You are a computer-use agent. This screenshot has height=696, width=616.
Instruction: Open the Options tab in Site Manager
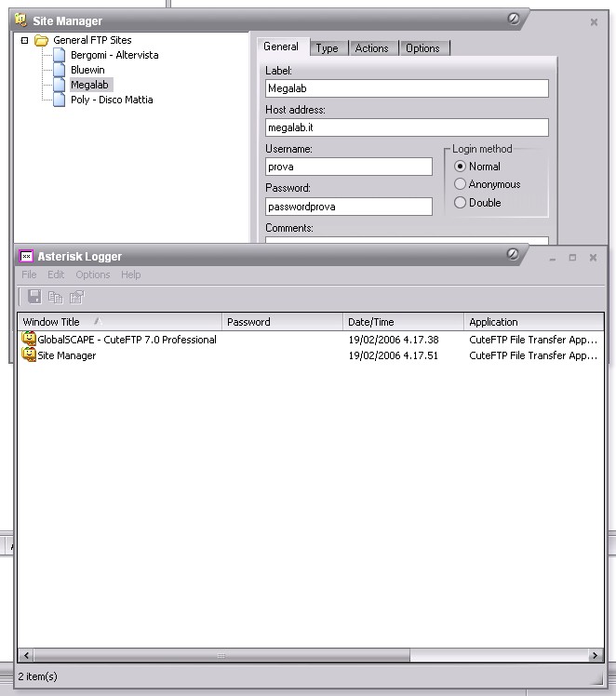tap(422, 48)
